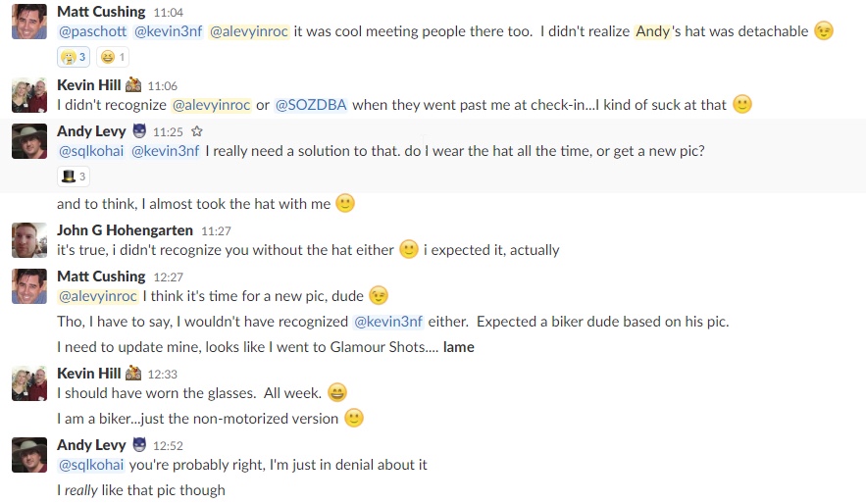Viewport: 866px width, 504px height.
Task: Toggle the grinning emoji reaction with 1
Action: pos(113,57)
